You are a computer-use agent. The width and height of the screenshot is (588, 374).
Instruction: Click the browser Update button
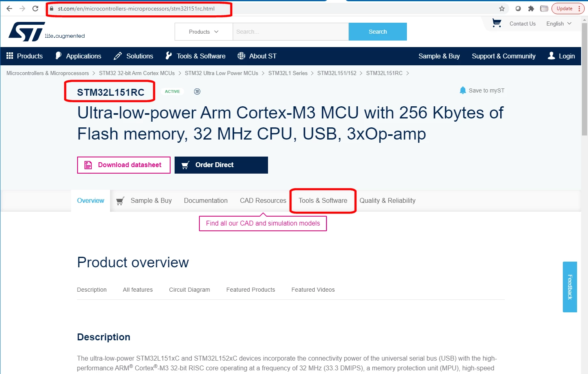tap(568, 9)
